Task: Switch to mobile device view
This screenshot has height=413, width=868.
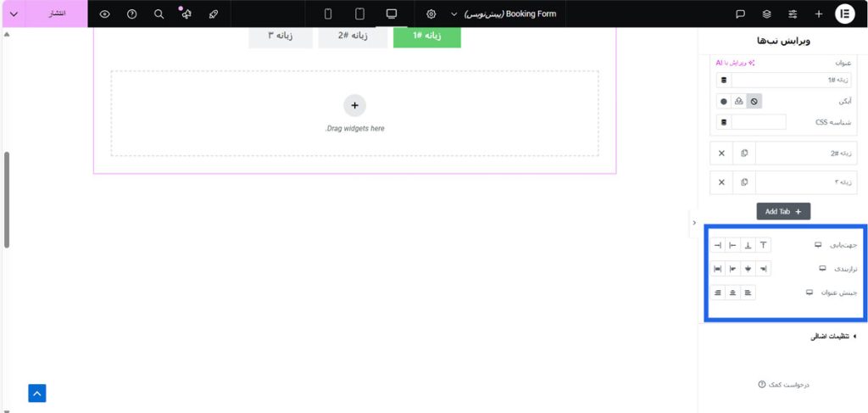Action: tap(328, 14)
